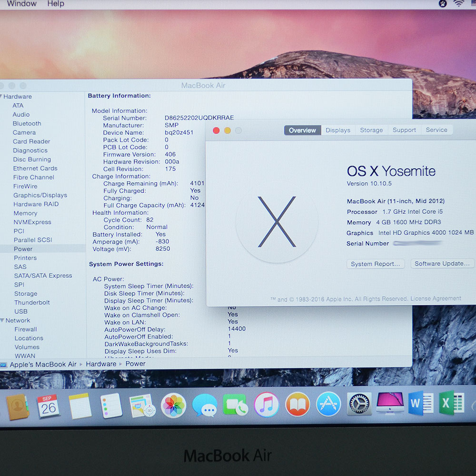Click the Software Update button
The width and height of the screenshot is (476, 476).
442,264
